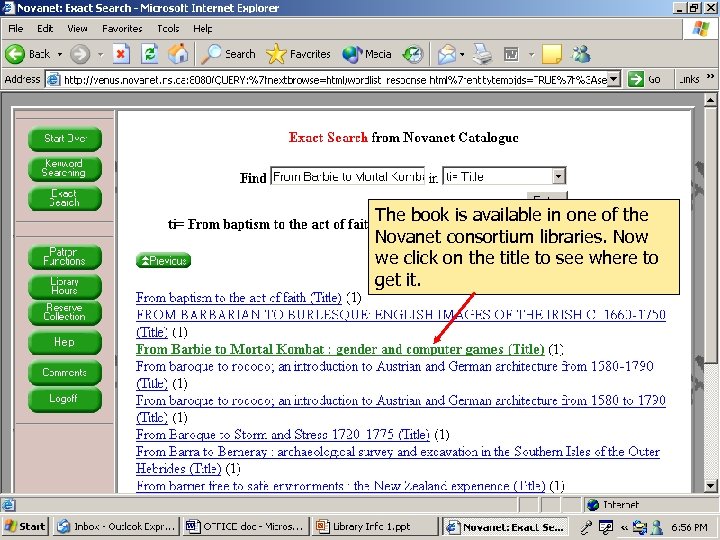Image resolution: width=720 pixels, height=540 pixels.
Task: Open the History clock icon
Action: [412, 55]
